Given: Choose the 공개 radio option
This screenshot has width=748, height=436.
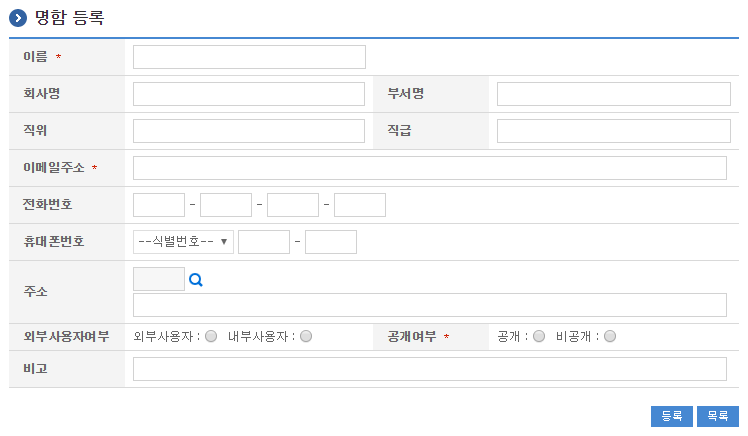Looking at the screenshot, I should [539, 336].
